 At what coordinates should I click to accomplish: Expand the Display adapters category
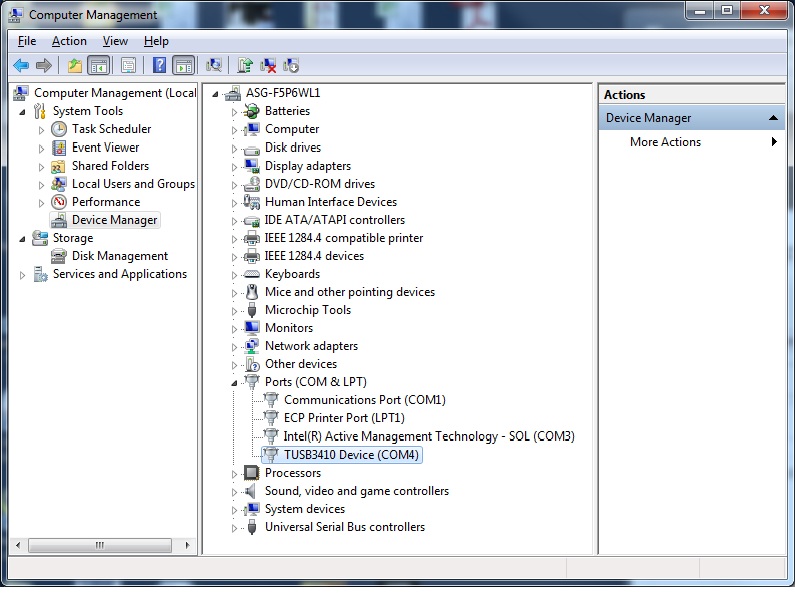point(234,167)
